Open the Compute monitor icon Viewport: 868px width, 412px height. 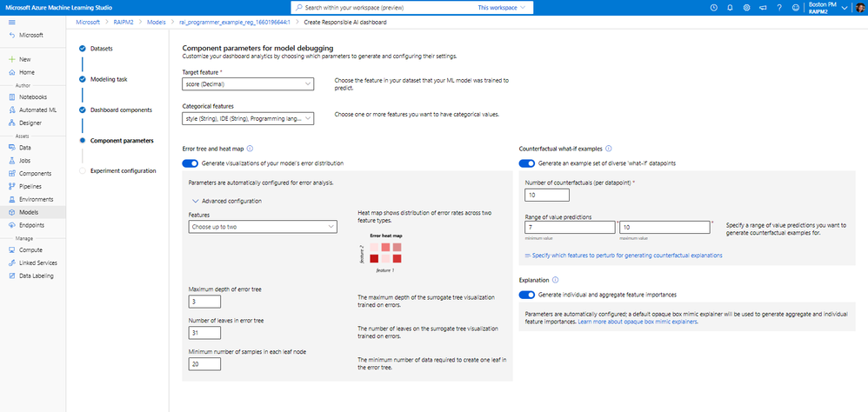pos(12,250)
